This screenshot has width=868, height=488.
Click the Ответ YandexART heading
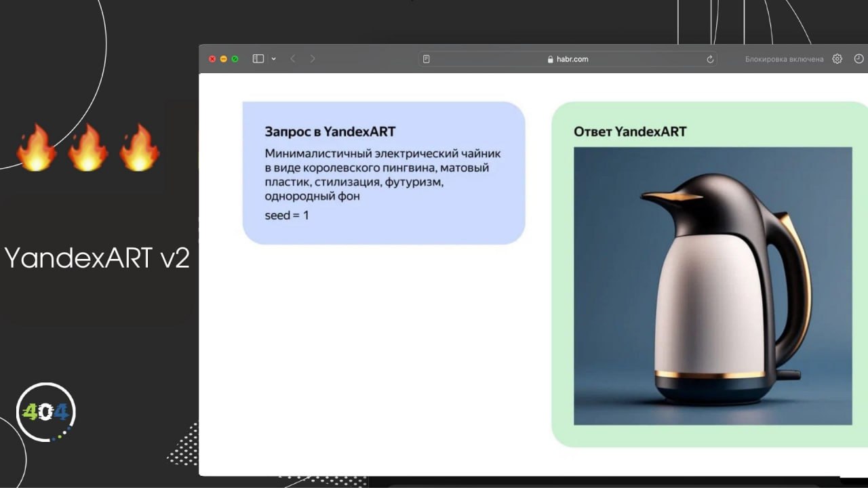tap(630, 131)
